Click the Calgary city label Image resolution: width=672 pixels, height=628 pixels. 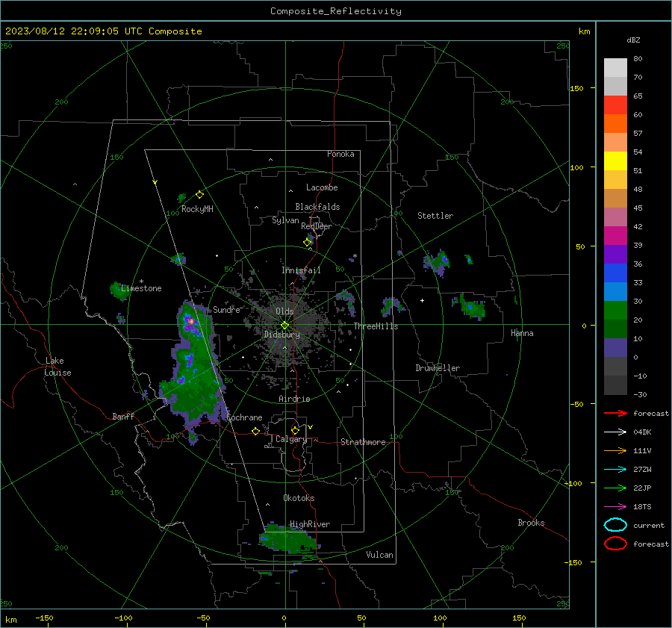(x=291, y=439)
